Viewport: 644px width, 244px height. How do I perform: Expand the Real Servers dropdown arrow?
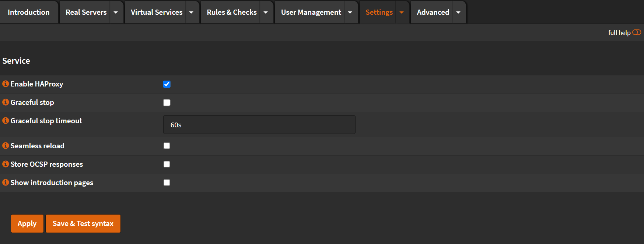(116, 12)
